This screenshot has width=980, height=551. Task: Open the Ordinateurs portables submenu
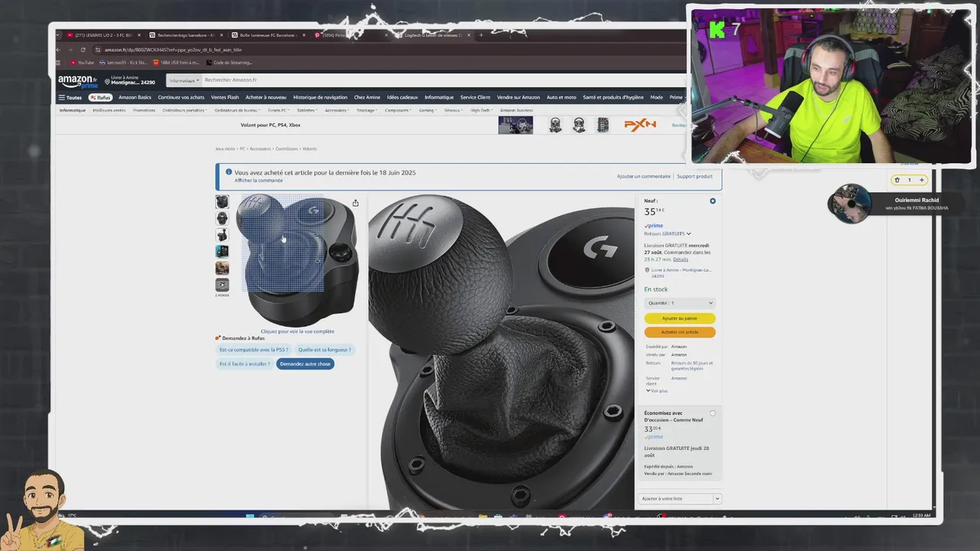pos(184,110)
